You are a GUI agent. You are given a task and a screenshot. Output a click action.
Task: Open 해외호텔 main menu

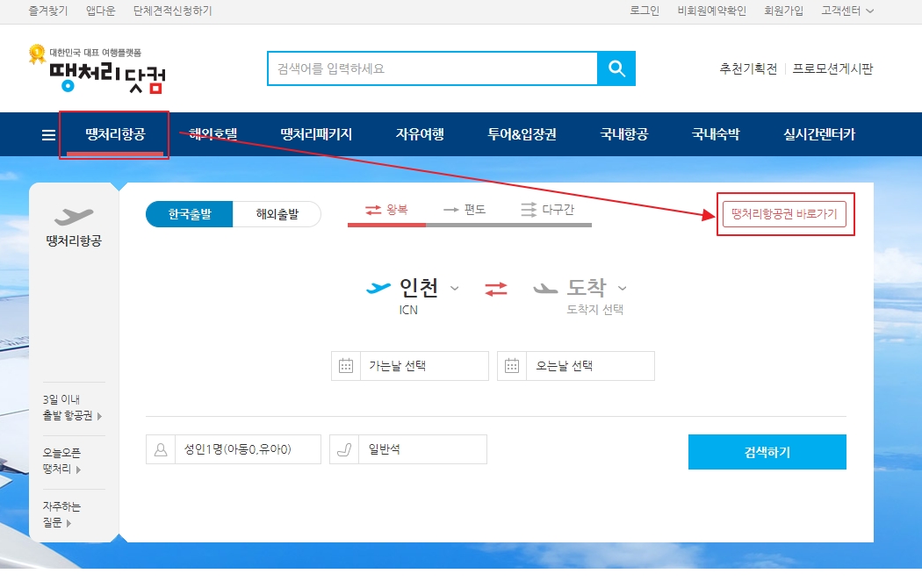(x=213, y=134)
